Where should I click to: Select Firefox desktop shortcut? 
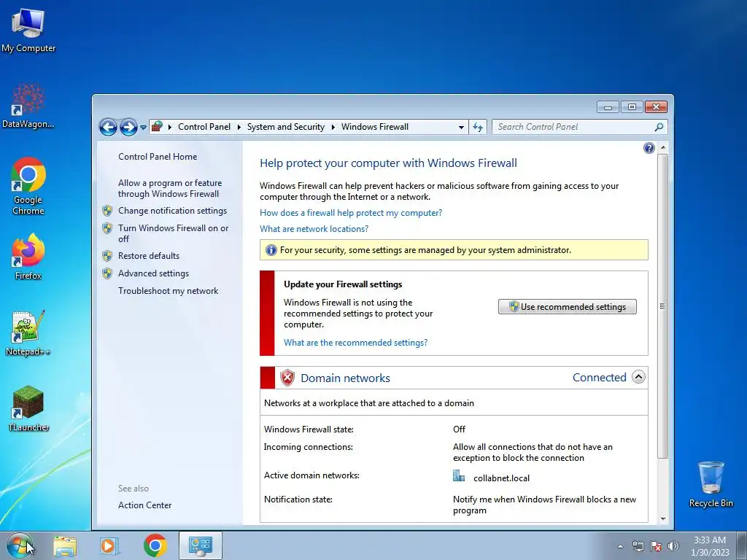(28, 257)
